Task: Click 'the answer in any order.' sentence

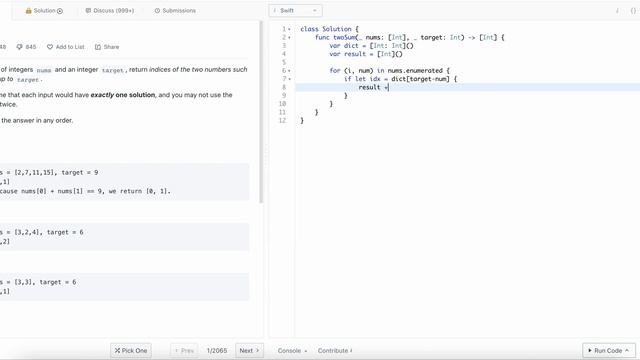Action: click(x=37, y=120)
